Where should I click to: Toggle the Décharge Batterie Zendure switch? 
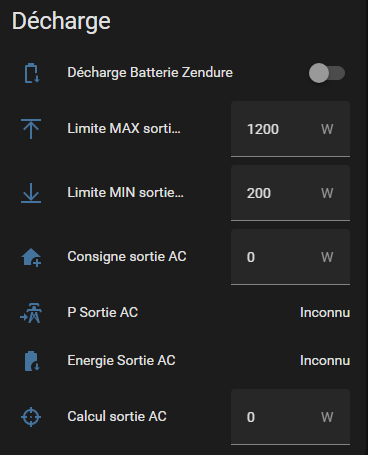click(327, 73)
